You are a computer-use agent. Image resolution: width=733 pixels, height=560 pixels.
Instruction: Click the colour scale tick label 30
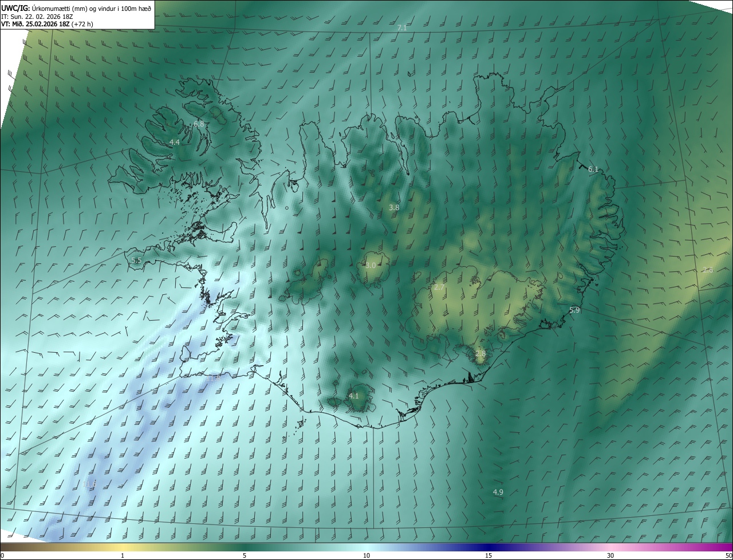coord(610,555)
